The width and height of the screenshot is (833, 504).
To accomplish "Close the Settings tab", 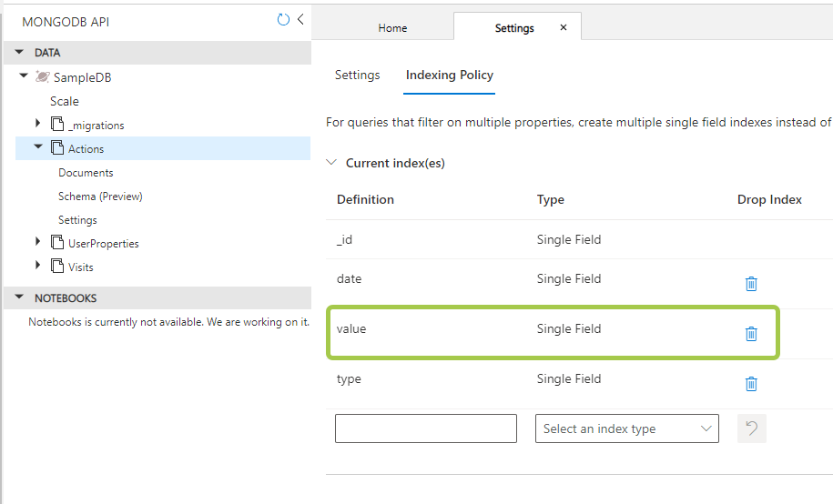I will (x=564, y=27).
